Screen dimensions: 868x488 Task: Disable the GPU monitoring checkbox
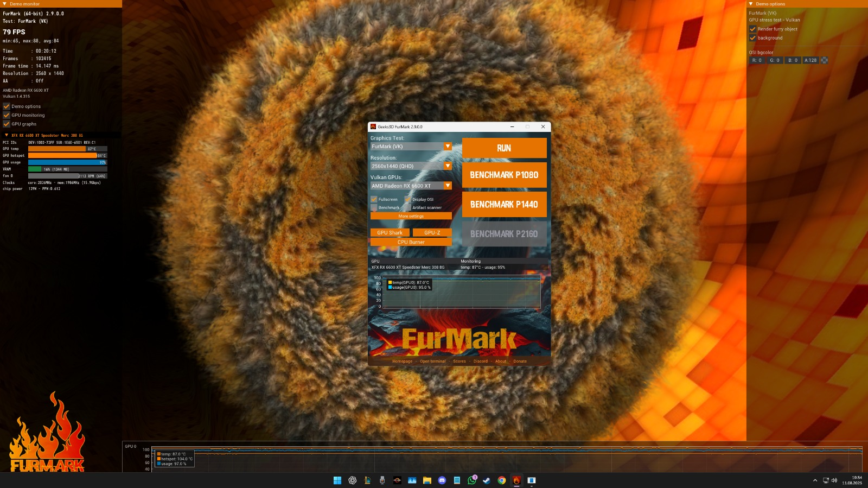point(7,115)
